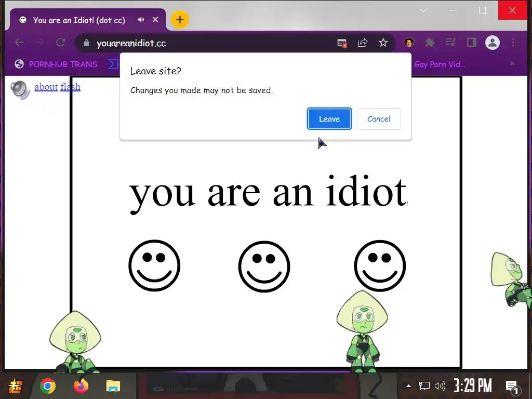Open a new tab with the plus button
The image size is (532, 399).
(x=180, y=20)
